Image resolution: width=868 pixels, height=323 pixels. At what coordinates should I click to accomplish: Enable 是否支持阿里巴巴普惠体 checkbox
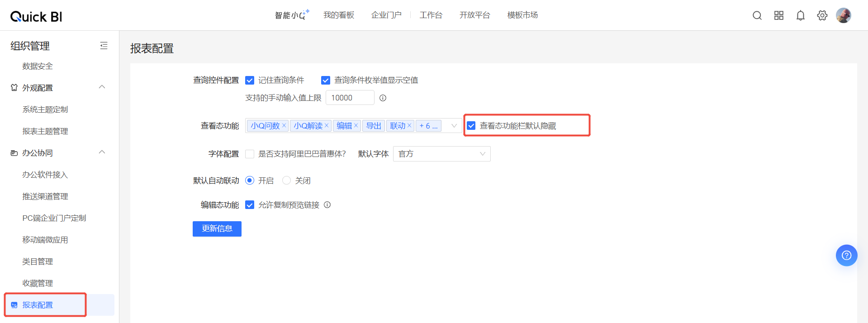click(250, 154)
